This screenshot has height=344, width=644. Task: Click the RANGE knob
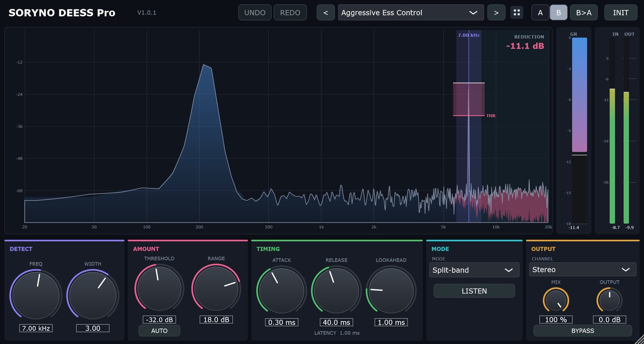pyautogui.click(x=216, y=289)
